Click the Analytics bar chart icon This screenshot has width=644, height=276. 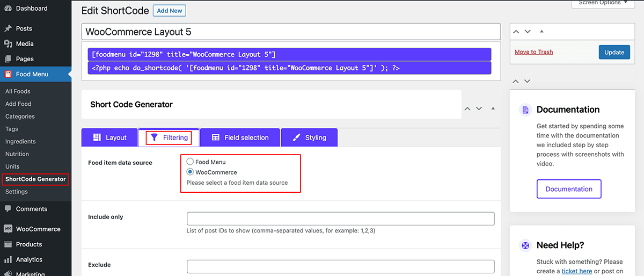pyautogui.click(x=8, y=259)
